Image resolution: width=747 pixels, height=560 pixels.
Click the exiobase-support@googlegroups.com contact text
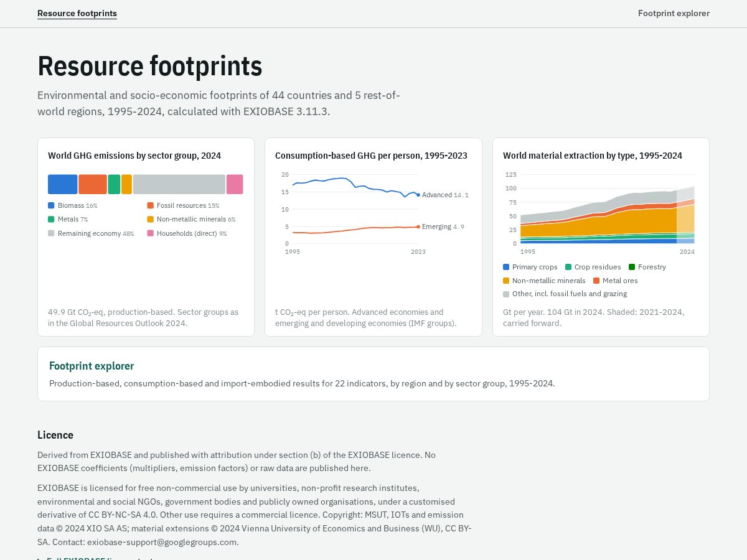[x=162, y=542]
